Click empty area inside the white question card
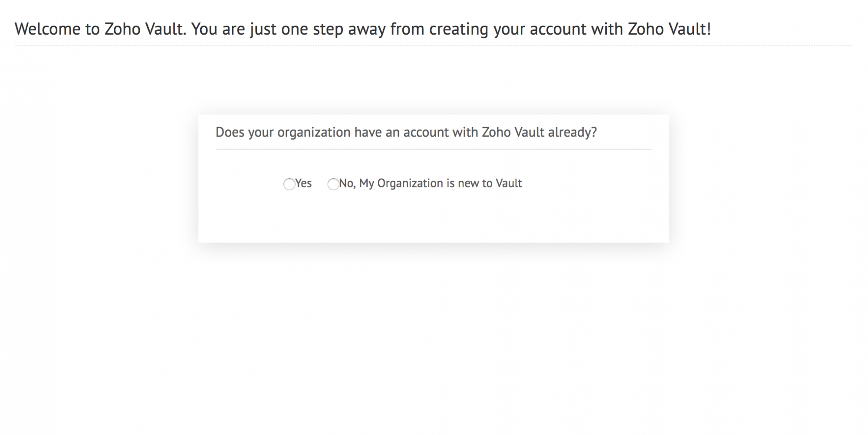 433,219
